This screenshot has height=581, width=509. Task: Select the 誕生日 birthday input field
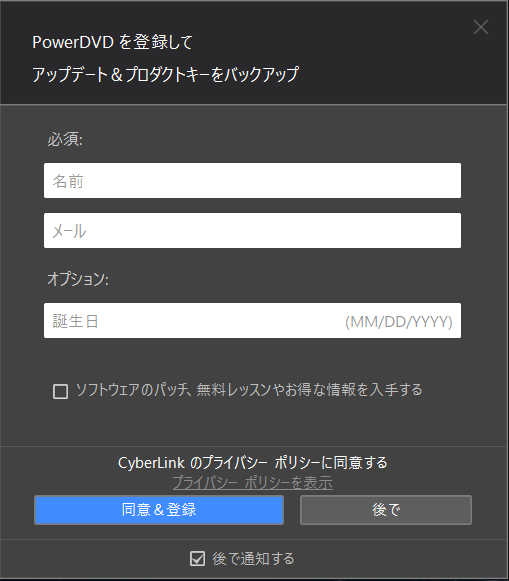[x=252, y=321]
